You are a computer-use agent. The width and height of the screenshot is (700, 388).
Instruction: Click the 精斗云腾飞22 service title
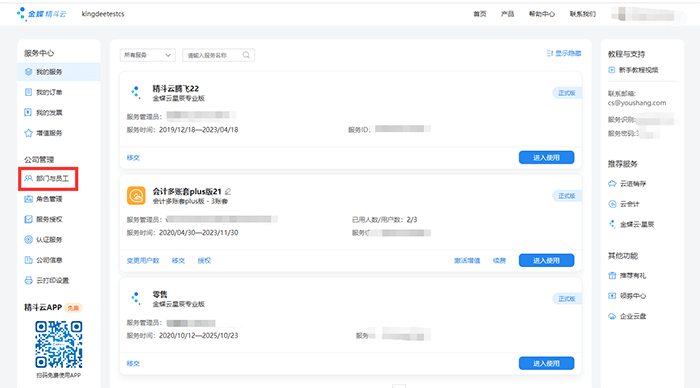click(175, 88)
